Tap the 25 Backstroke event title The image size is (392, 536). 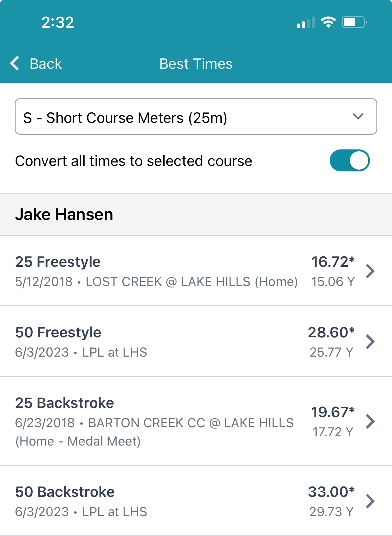(64, 403)
